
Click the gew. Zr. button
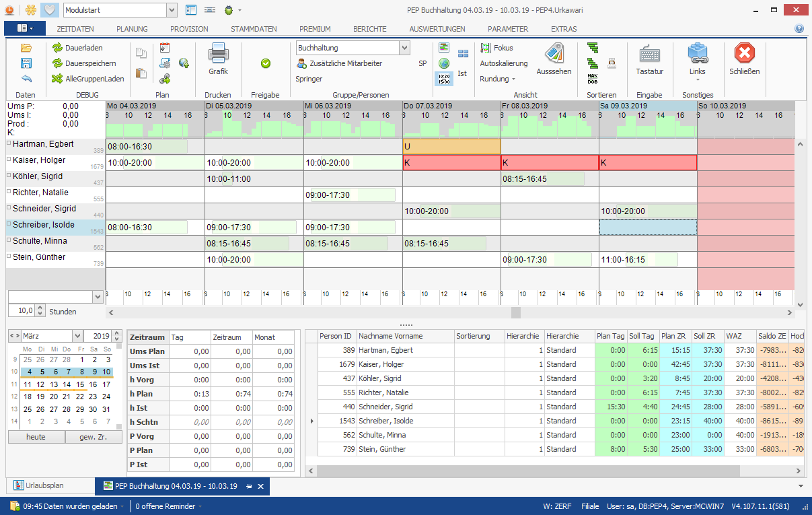pos(94,437)
